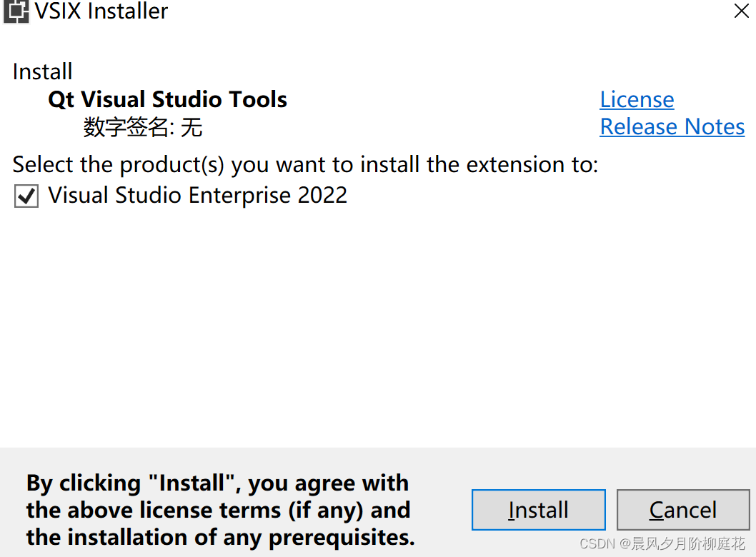Screen dimensions: 756x557
Task: Click the license agreement notice text
Action: click(x=217, y=509)
